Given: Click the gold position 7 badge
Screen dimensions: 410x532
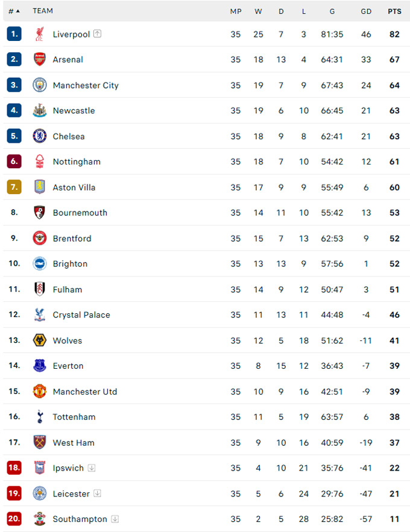Looking at the screenshot, I should click(14, 187).
